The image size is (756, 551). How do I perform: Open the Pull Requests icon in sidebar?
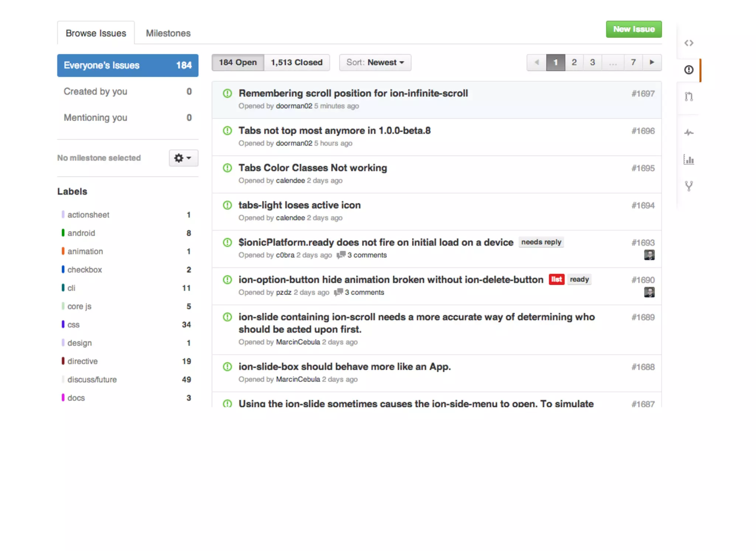688,97
